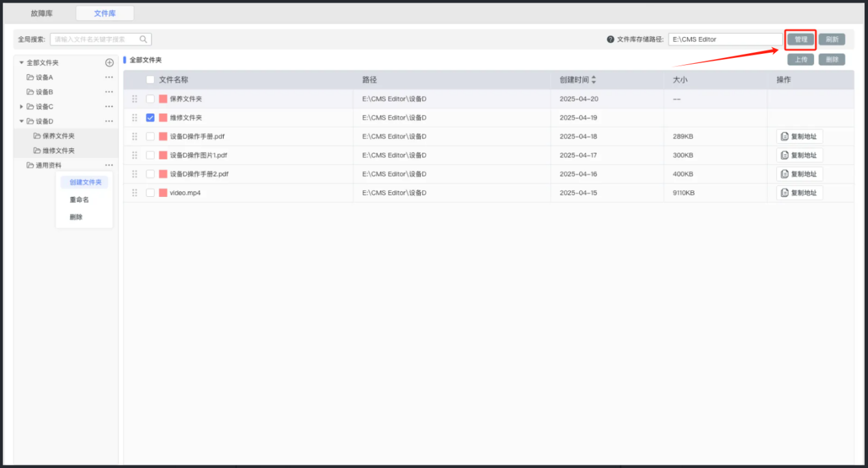This screenshot has width=868, height=468.
Task: Click the red file icon of 保养文件夹
Action: [163, 99]
